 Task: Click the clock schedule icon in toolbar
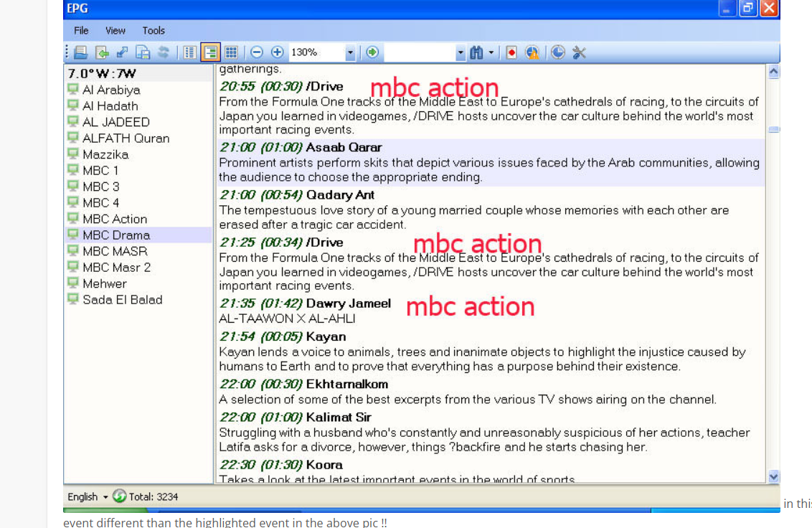click(x=558, y=52)
